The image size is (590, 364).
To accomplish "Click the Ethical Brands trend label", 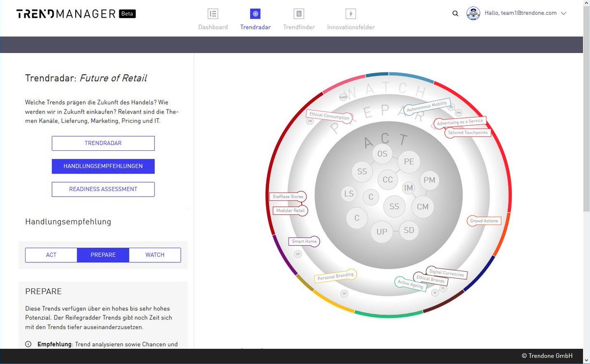I will (x=430, y=279).
